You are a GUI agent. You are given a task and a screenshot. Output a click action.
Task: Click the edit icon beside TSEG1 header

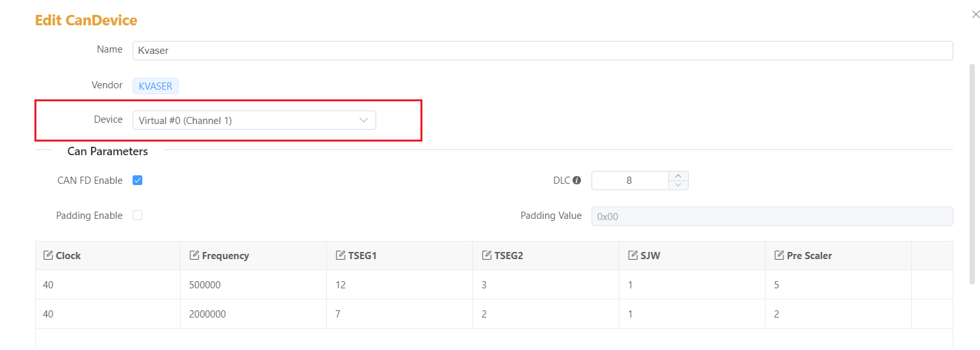[341, 255]
